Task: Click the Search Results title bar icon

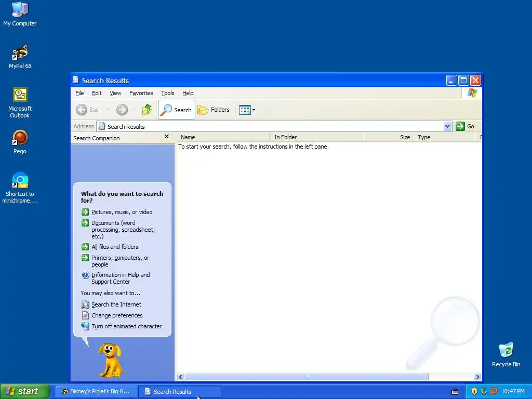Action: [x=75, y=79]
